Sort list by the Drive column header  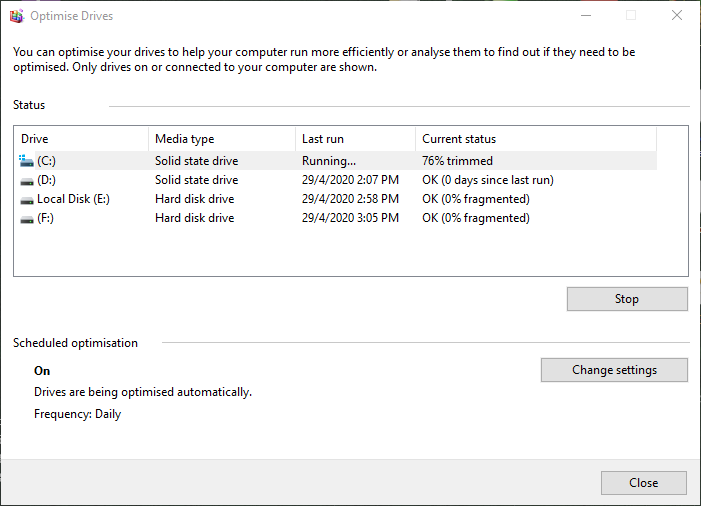tap(80, 139)
